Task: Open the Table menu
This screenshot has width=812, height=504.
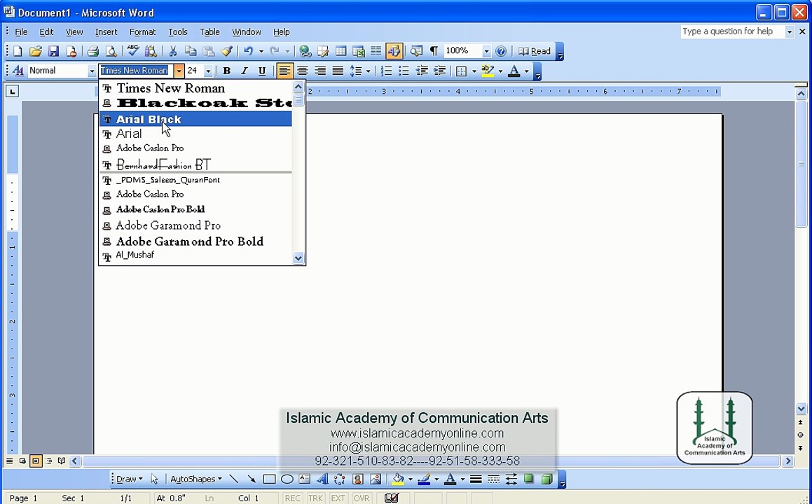Action: (x=209, y=32)
